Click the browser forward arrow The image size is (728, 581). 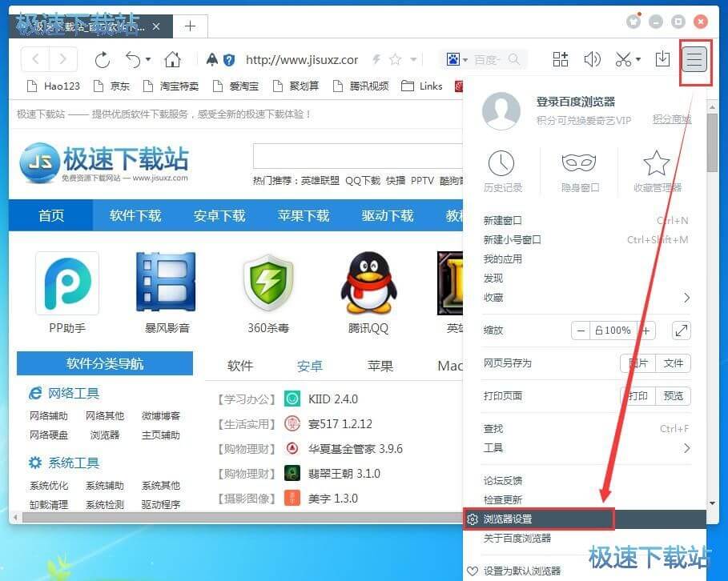click(63, 59)
